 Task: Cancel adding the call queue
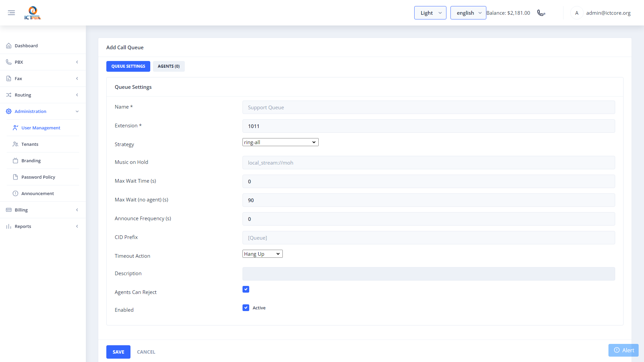click(x=146, y=352)
